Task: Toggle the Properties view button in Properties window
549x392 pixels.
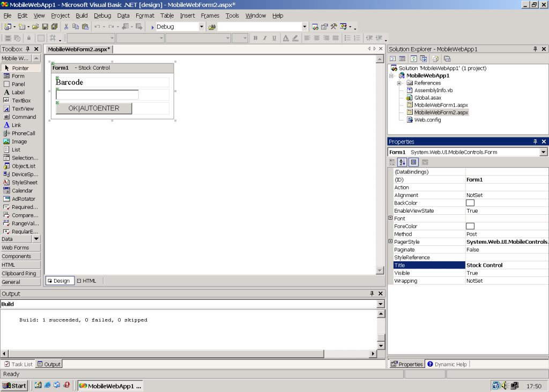Action: (413, 162)
